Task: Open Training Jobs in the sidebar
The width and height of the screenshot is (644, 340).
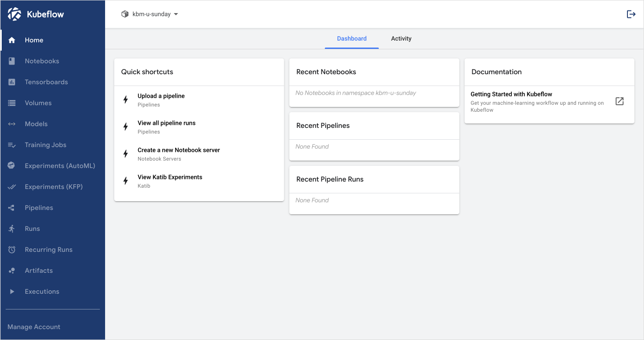Action: (x=53, y=145)
